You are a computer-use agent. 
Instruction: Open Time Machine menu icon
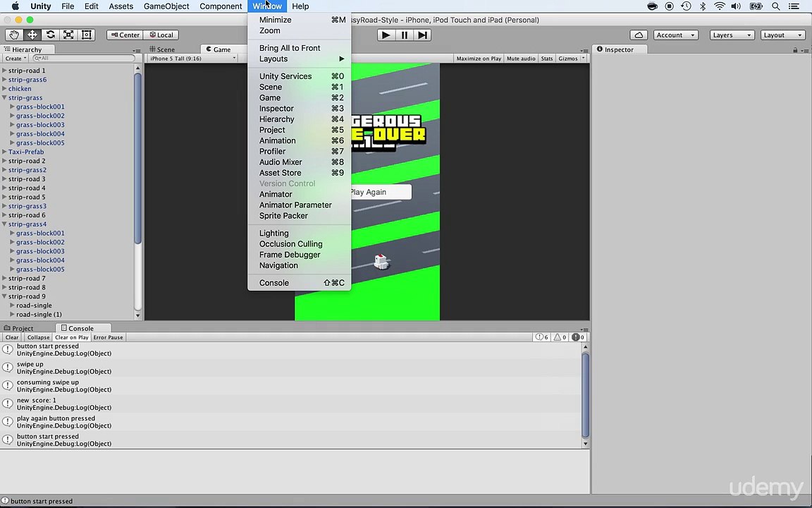(686, 6)
